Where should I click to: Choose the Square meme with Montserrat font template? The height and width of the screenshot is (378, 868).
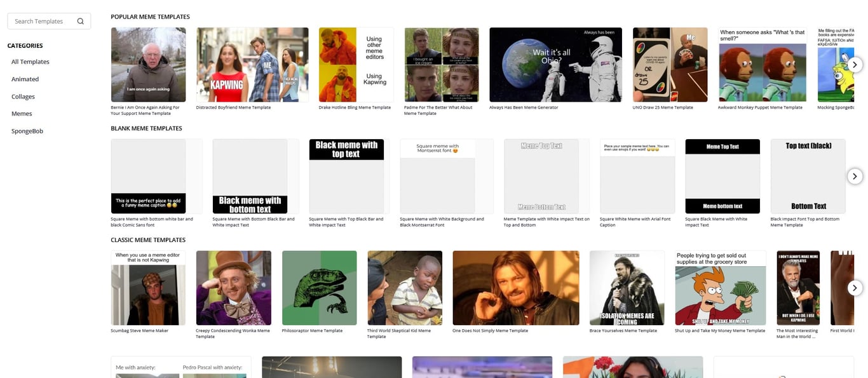point(438,176)
